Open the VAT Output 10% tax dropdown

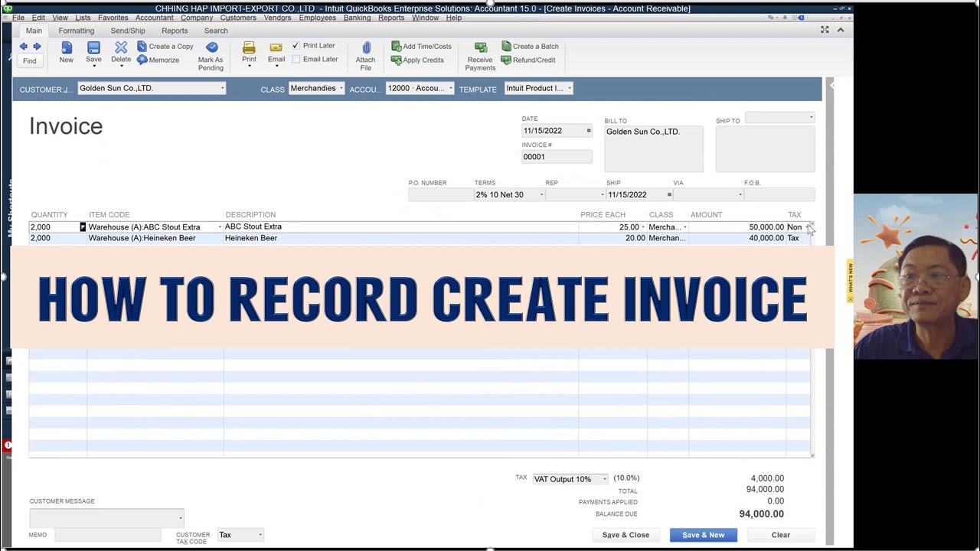pos(604,479)
